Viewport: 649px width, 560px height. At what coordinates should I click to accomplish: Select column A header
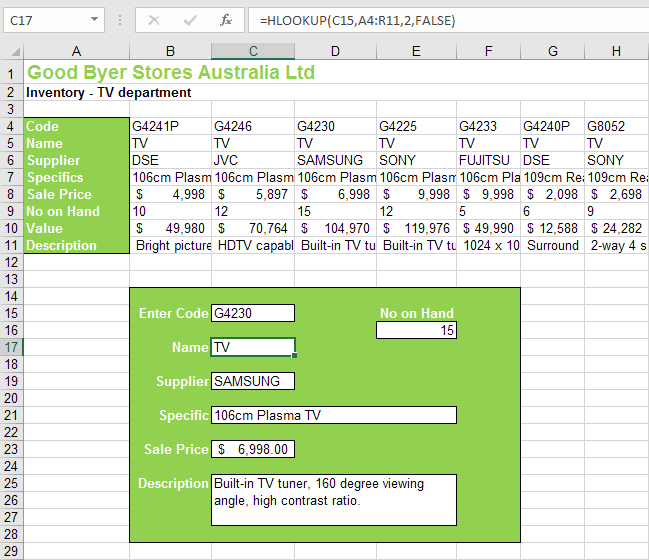(77, 51)
